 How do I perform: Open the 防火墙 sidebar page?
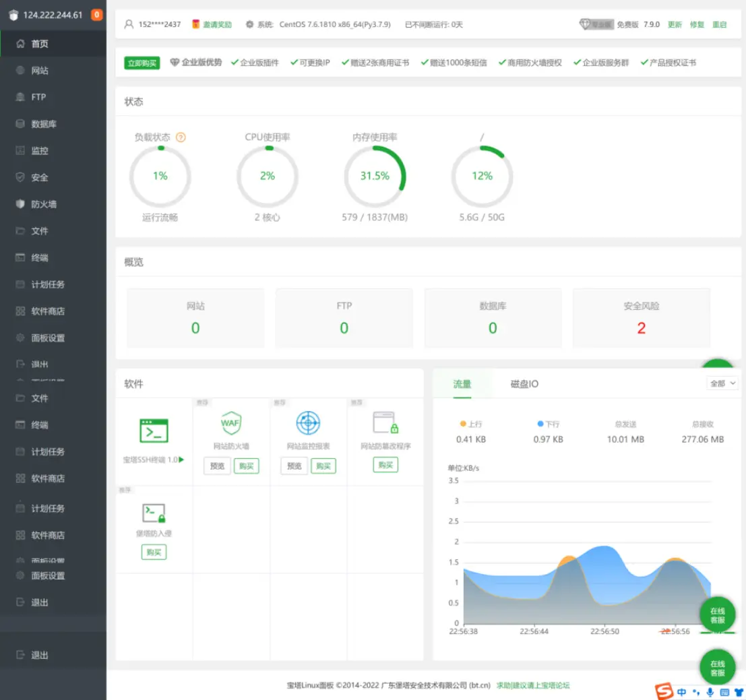tap(43, 204)
